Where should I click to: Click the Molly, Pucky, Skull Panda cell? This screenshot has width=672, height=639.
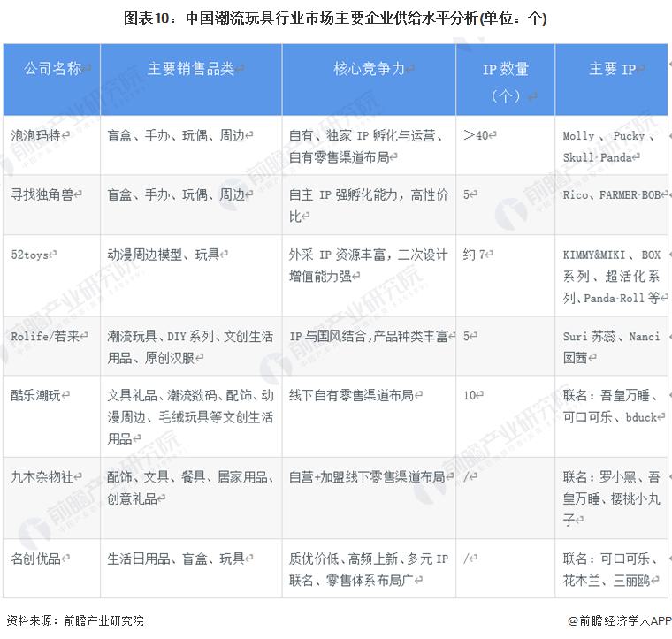tap(610, 146)
